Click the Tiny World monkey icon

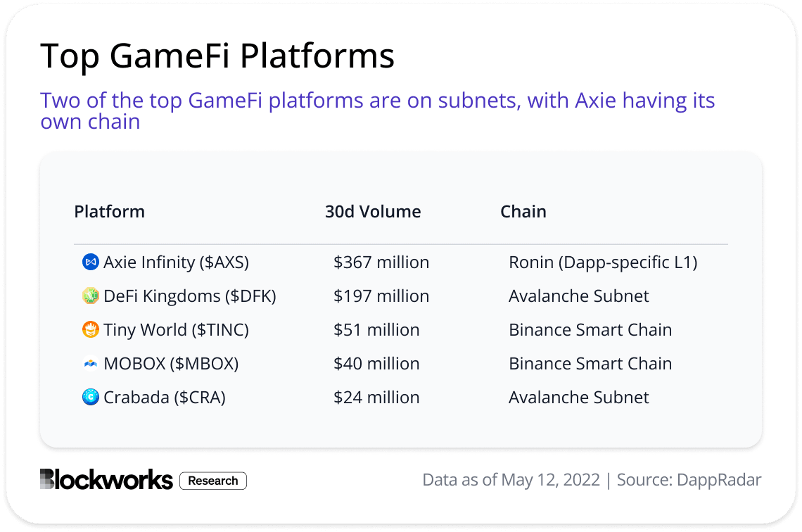pyautogui.click(x=89, y=329)
